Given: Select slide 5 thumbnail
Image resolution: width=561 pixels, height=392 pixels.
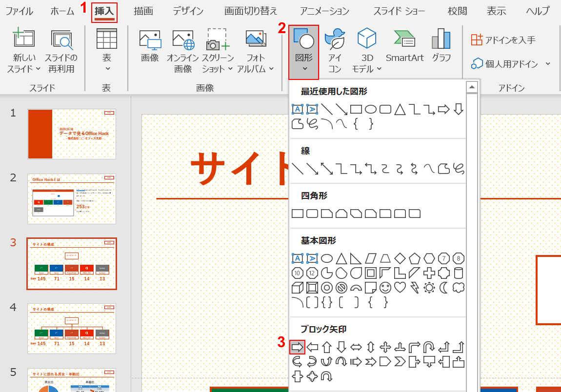Looking at the screenshot, I should 72,380.
